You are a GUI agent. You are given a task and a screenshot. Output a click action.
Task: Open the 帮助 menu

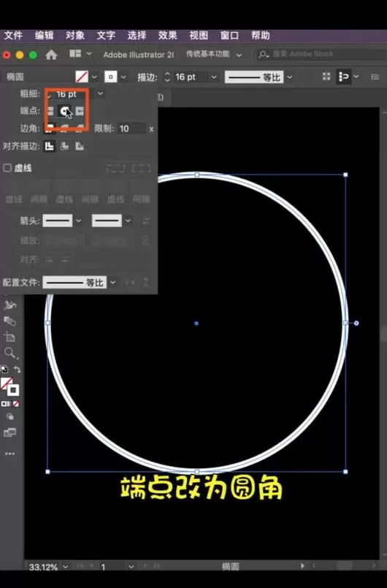point(260,36)
